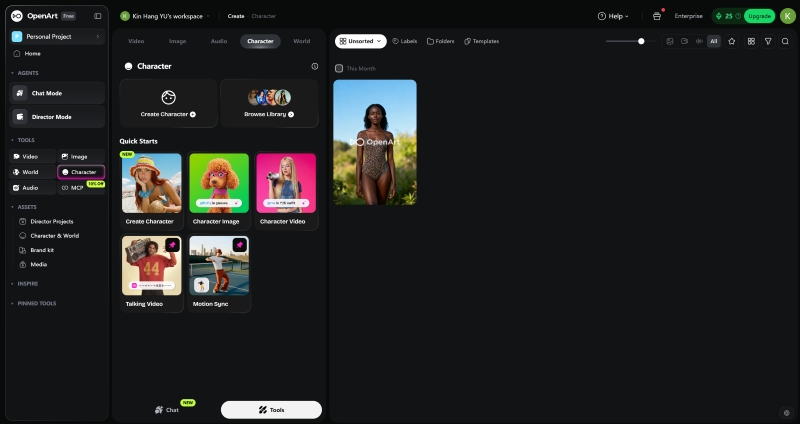The width and height of the screenshot is (800, 424).
Task: Open the K profile avatar
Action: tap(788, 16)
